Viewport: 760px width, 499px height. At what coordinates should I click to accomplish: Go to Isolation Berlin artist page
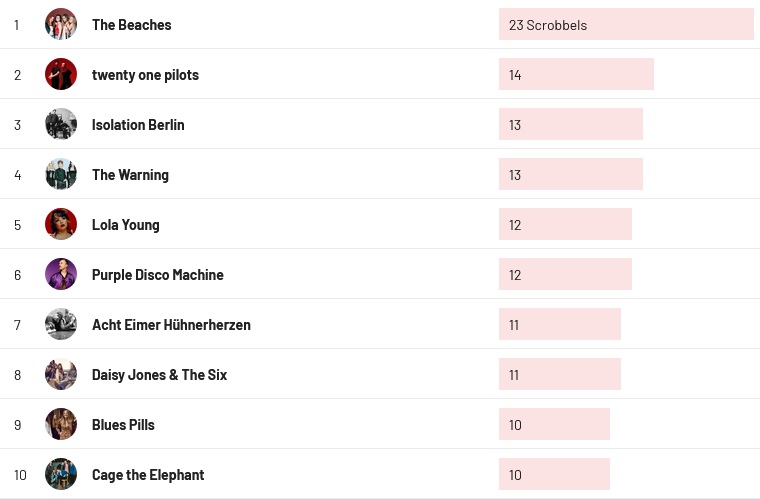[x=138, y=125]
